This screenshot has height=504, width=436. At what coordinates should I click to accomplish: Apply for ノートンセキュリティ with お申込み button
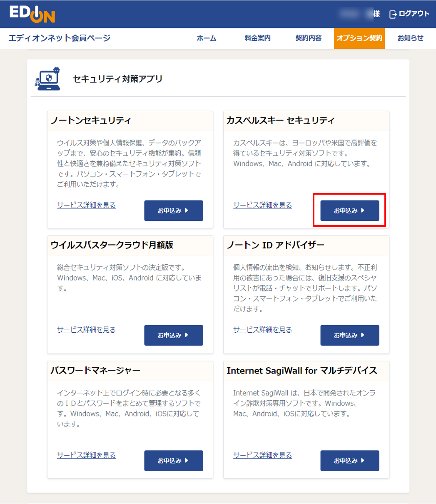pos(174,211)
